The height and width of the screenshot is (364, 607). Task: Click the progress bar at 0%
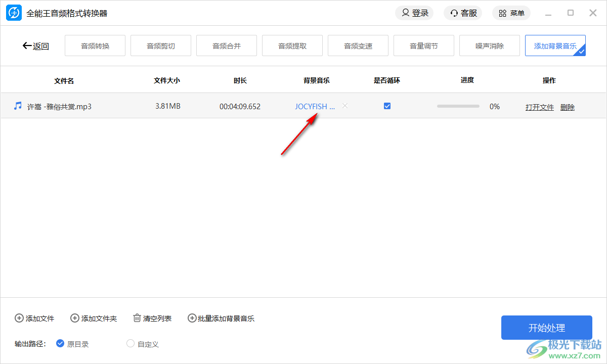pos(458,106)
